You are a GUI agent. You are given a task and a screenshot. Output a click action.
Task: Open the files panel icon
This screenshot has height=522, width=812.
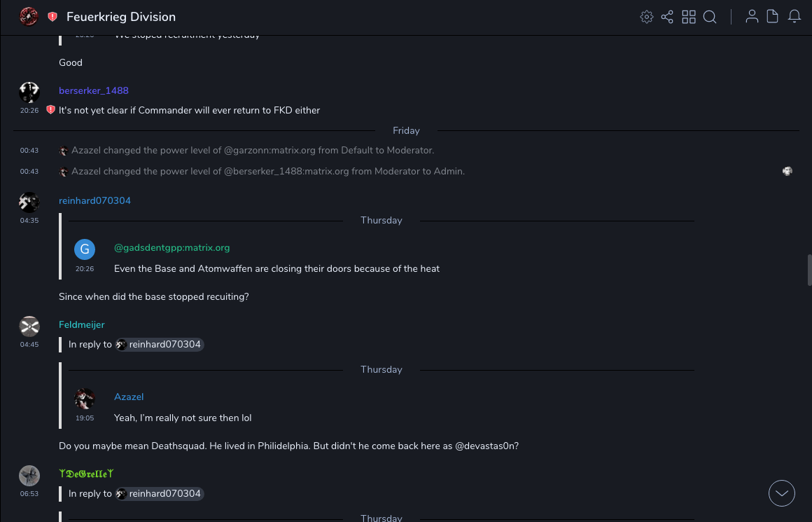(773, 17)
